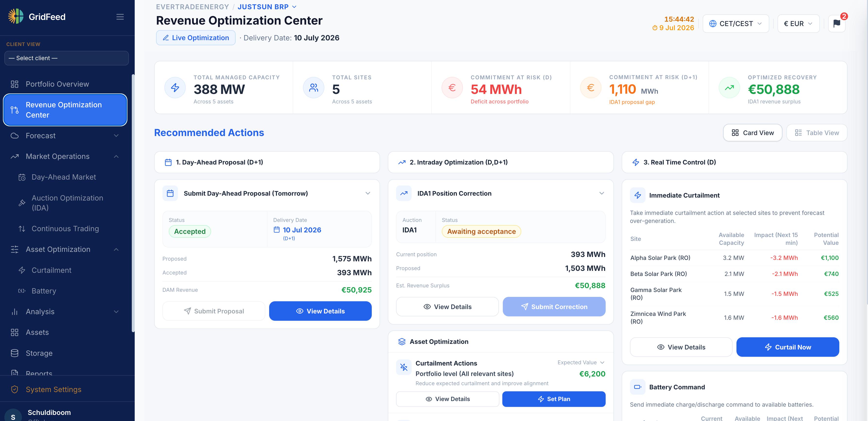This screenshot has width=868, height=421.
Task: Click the bolt icon in Real Time Control header
Action: 636,162
